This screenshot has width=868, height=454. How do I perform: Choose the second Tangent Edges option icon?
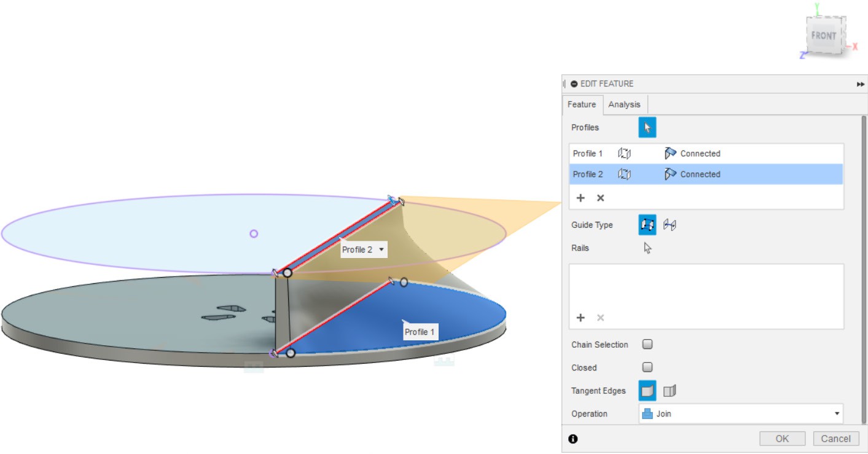click(x=670, y=391)
